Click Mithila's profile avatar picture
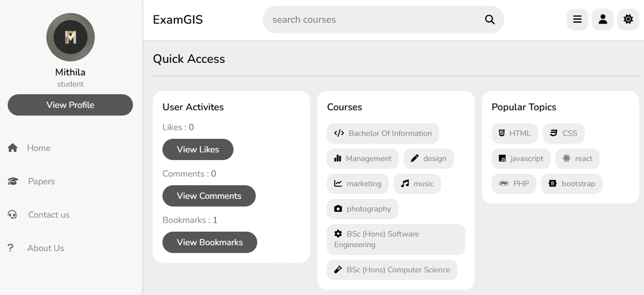The image size is (644, 295). pos(70,37)
